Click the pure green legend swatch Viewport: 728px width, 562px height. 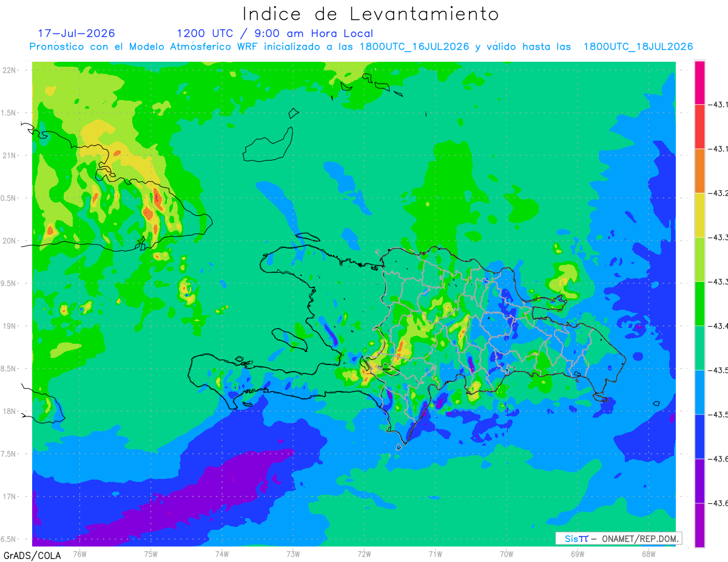click(x=699, y=304)
